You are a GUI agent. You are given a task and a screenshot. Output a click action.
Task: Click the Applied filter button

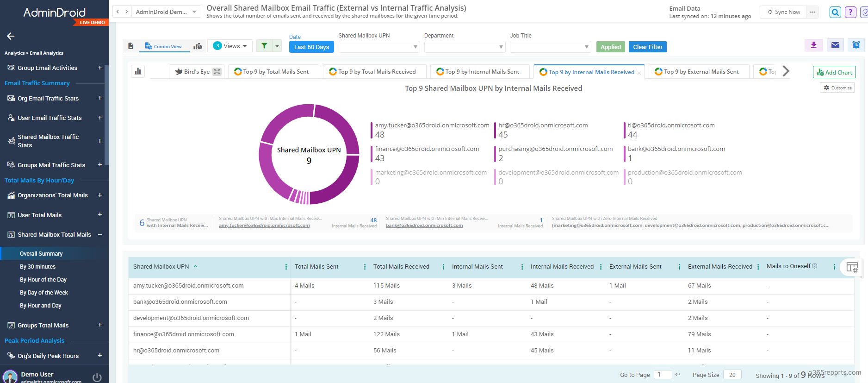610,47
